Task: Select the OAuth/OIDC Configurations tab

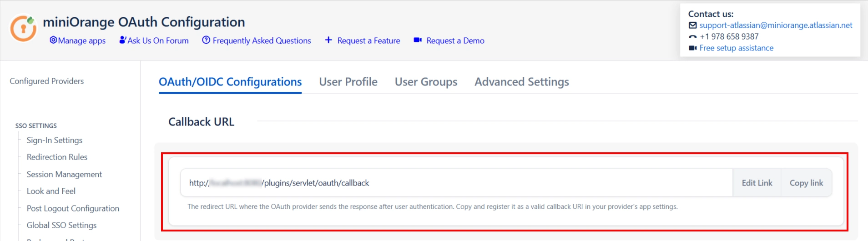Action: click(x=230, y=82)
